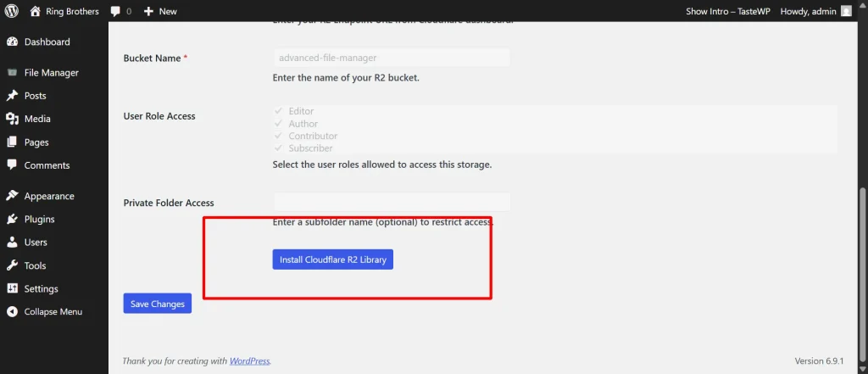Click the scrollbar down arrow
The height and width of the screenshot is (374, 868).
[862, 369]
